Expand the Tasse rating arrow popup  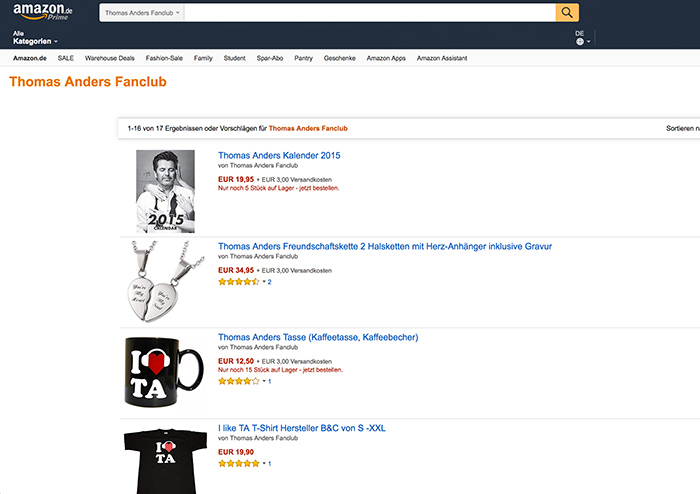click(264, 381)
